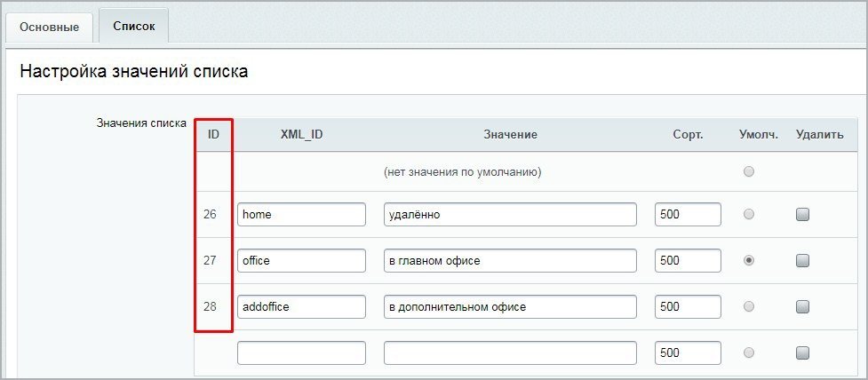Toggle delete checkbox in empty bottom row
Screen dimensions: 868x380
[x=802, y=352]
